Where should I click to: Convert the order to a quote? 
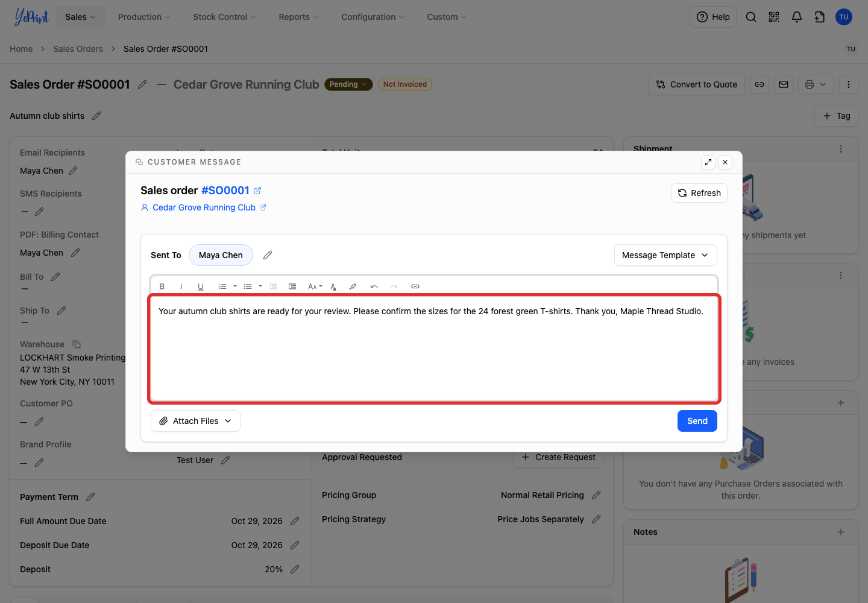(697, 84)
